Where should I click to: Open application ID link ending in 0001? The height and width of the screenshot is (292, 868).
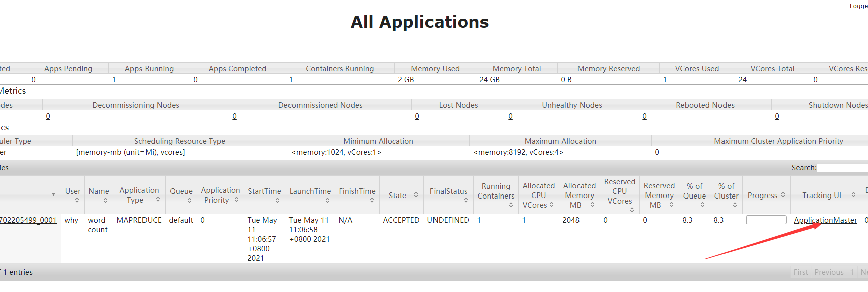[x=28, y=220]
